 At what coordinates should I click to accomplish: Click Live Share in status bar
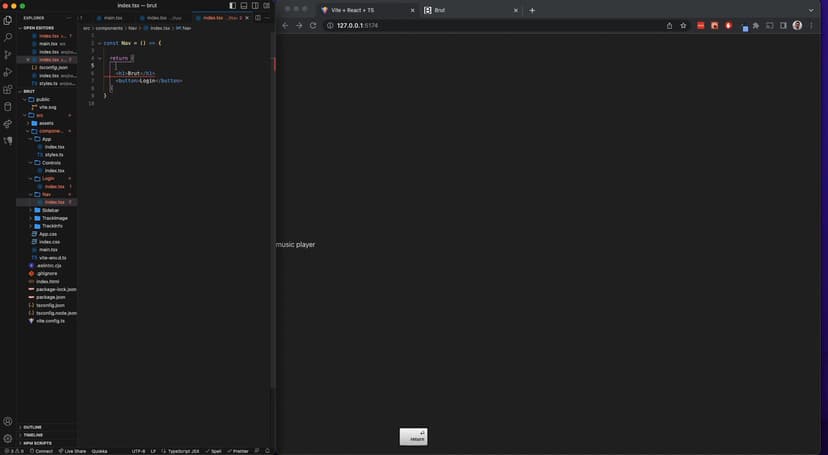(74, 451)
